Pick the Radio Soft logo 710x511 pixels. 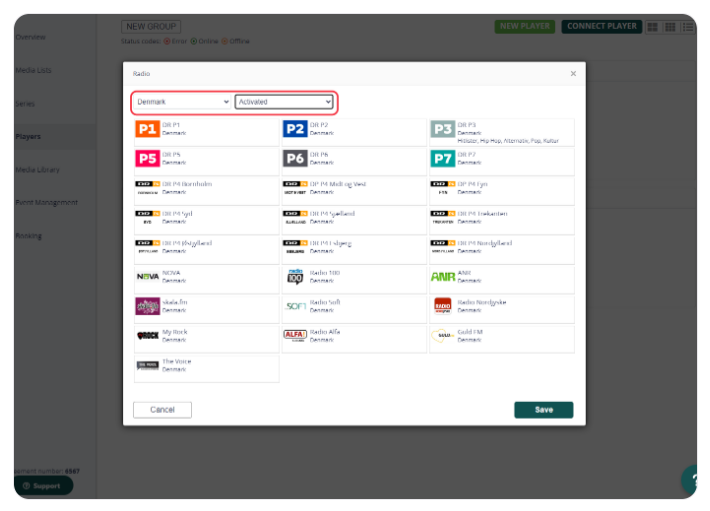click(295, 306)
